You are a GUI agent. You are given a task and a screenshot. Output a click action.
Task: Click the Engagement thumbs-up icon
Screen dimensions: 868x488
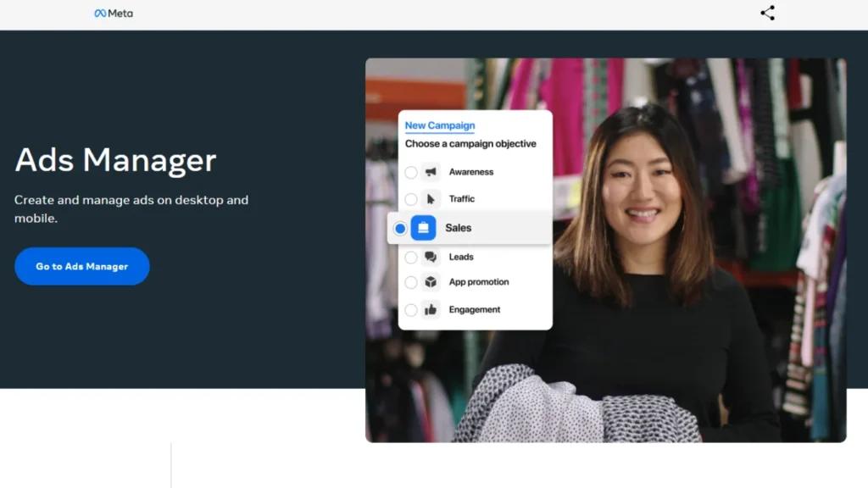[431, 309]
